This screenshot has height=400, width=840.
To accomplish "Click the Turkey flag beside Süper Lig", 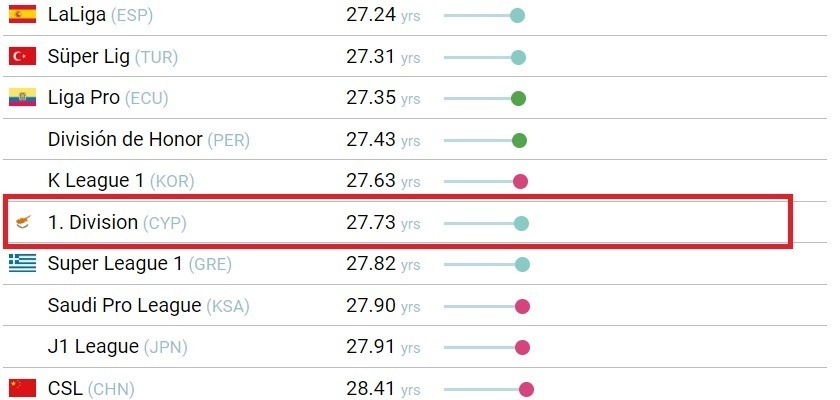I will click(x=22, y=56).
